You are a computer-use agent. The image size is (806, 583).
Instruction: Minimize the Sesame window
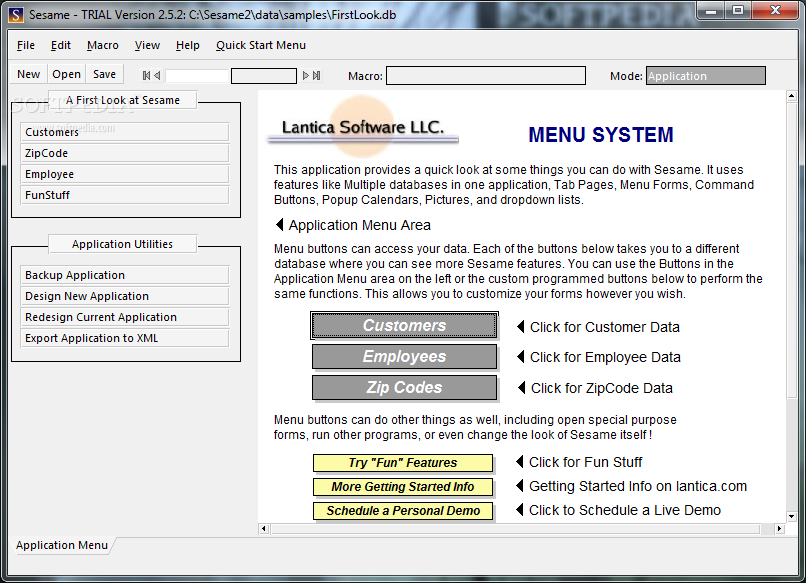tap(711, 11)
